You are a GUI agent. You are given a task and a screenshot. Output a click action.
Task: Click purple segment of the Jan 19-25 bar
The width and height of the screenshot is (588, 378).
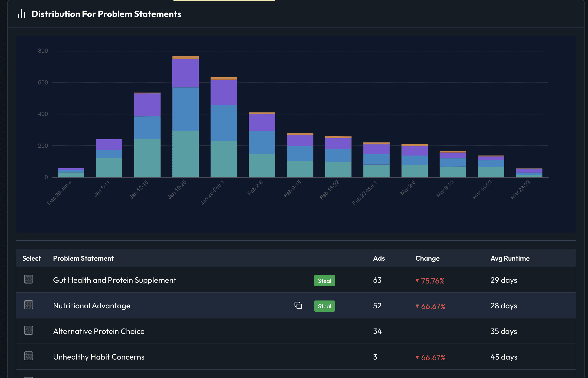click(185, 73)
